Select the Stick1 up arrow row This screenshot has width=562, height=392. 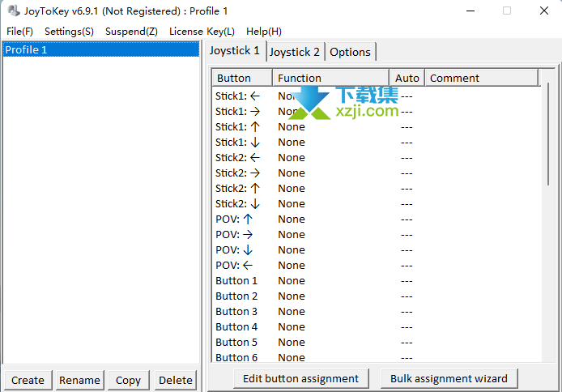point(375,127)
